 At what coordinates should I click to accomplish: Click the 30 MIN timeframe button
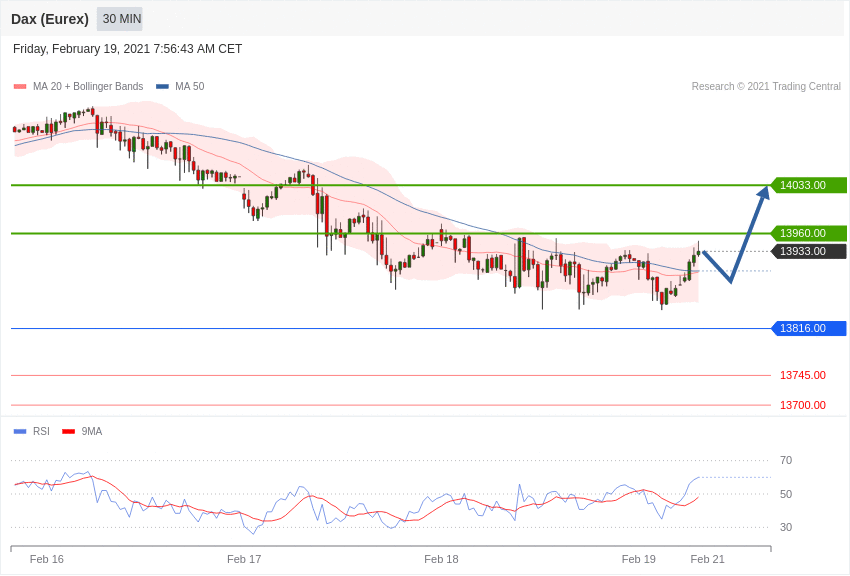(x=120, y=19)
